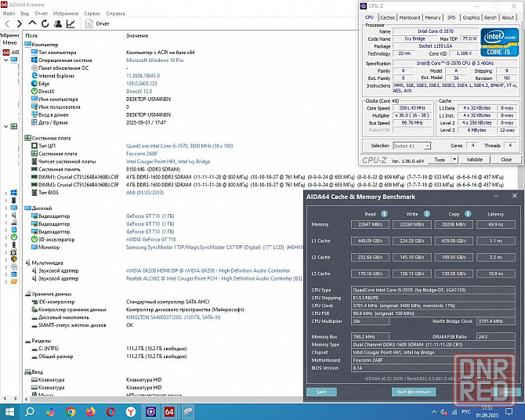This screenshot has width=525, height=420.
Task: Go up one level with Up arrow
Action: pyautogui.click(x=31, y=24)
